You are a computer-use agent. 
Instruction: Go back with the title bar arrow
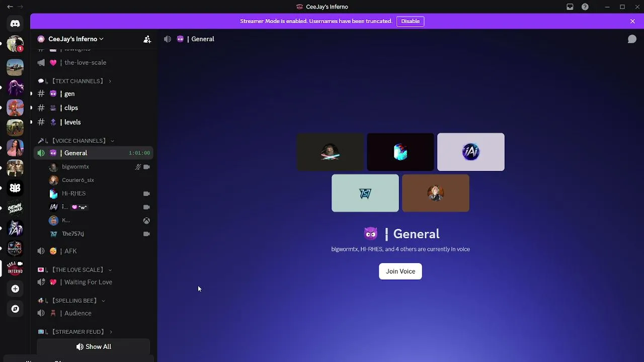point(10,7)
